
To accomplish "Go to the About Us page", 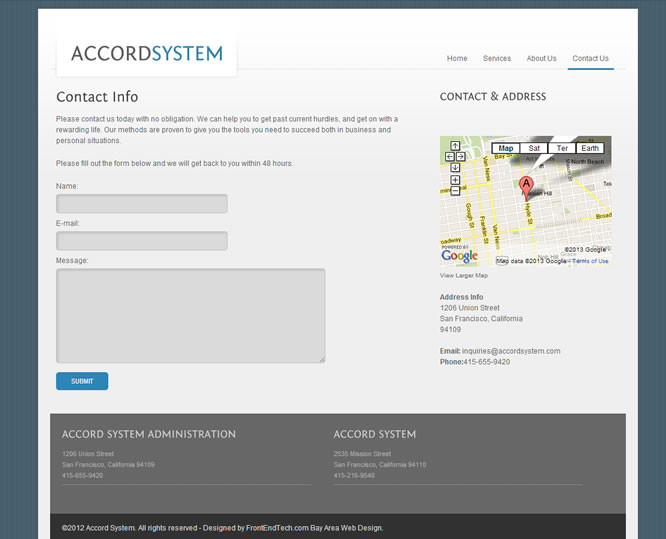I will [541, 59].
